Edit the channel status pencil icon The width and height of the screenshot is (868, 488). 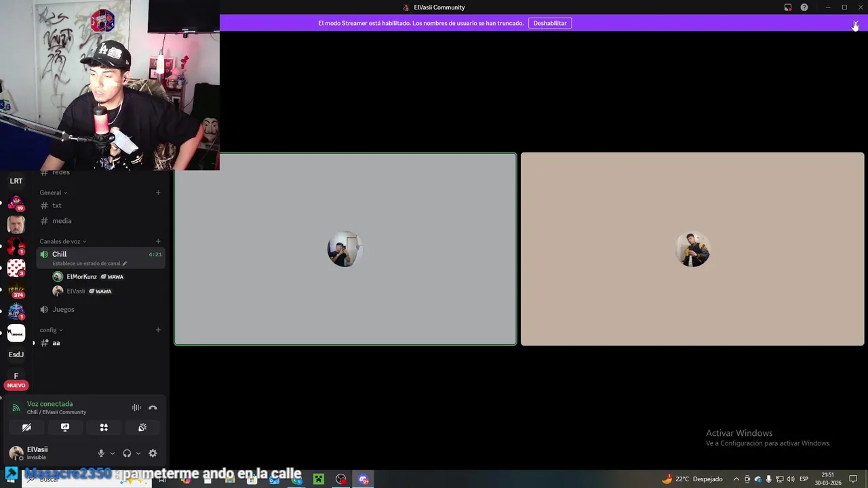tap(125, 264)
